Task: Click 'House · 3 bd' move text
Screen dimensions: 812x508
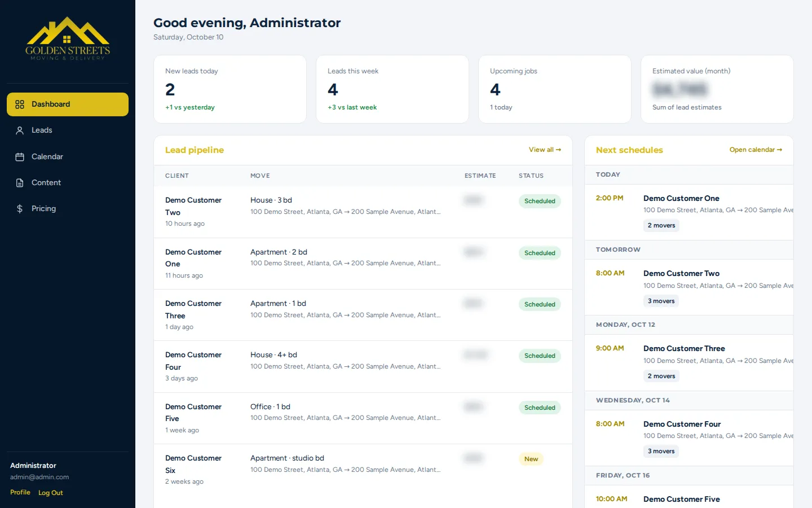Action: (x=271, y=200)
